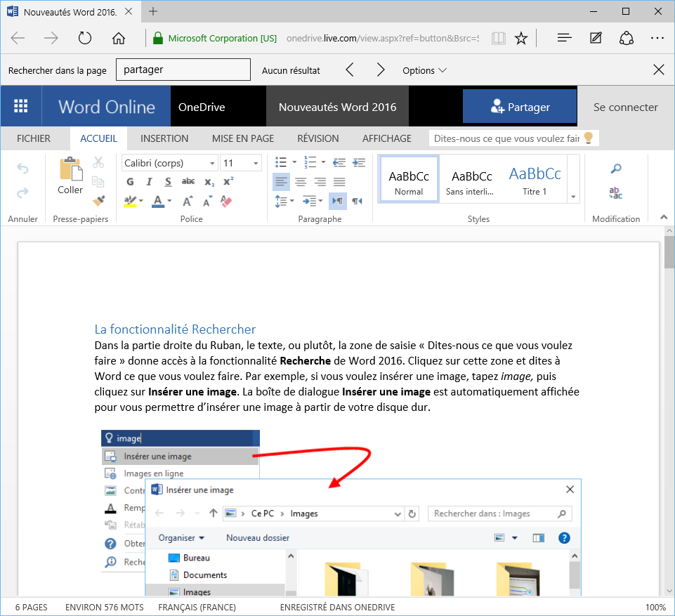Open the Calibri font name dropdown
The image size is (675, 616).
point(212,163)
